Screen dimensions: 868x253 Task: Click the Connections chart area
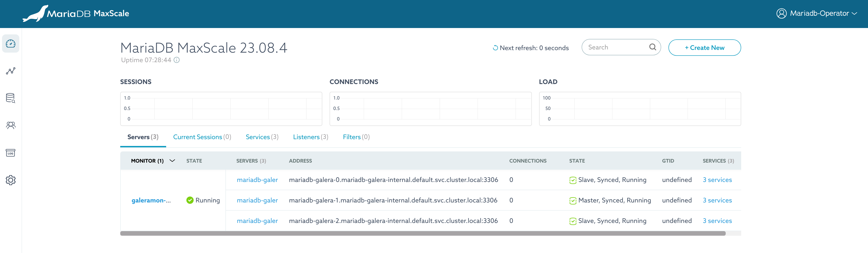[431, 109]
